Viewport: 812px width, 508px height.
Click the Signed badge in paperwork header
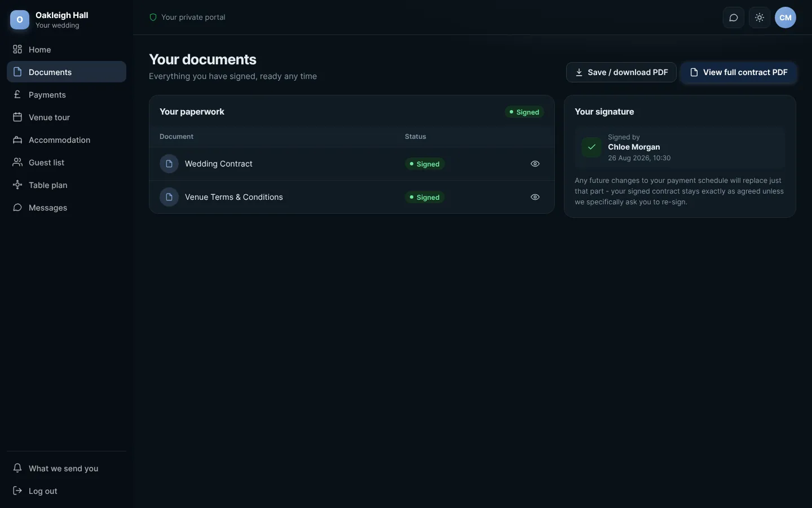click(x=524, y=112)
